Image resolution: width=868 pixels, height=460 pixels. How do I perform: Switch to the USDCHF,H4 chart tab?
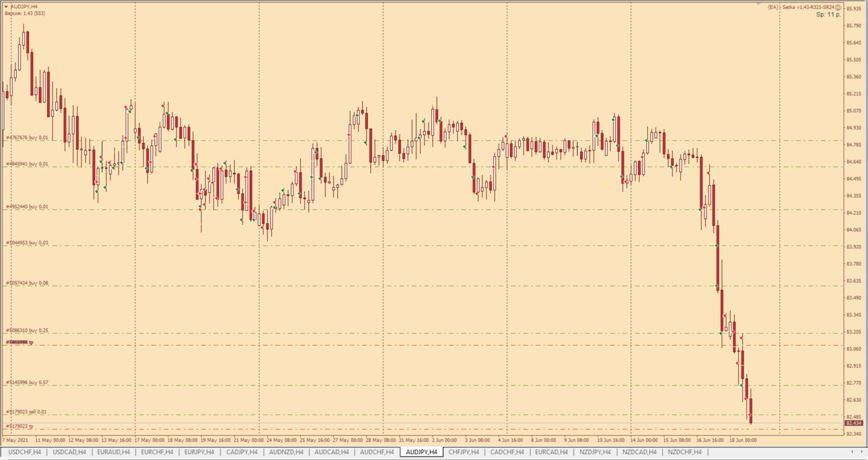[x=24, y=452]
